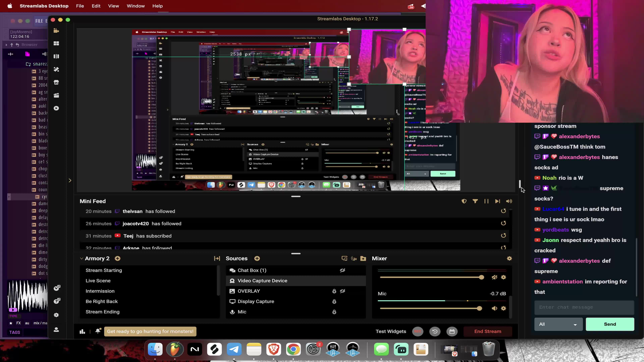Add a source folder in Sources header
The width and height of the screenshot is (644, 362).
tap(363, 259)
